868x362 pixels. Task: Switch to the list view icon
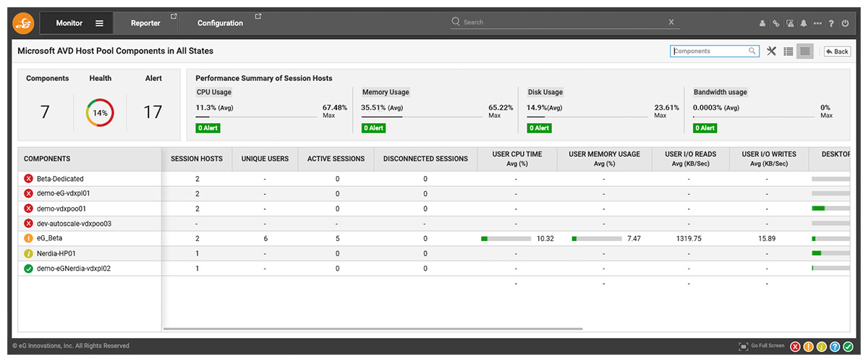coord(788,51)
